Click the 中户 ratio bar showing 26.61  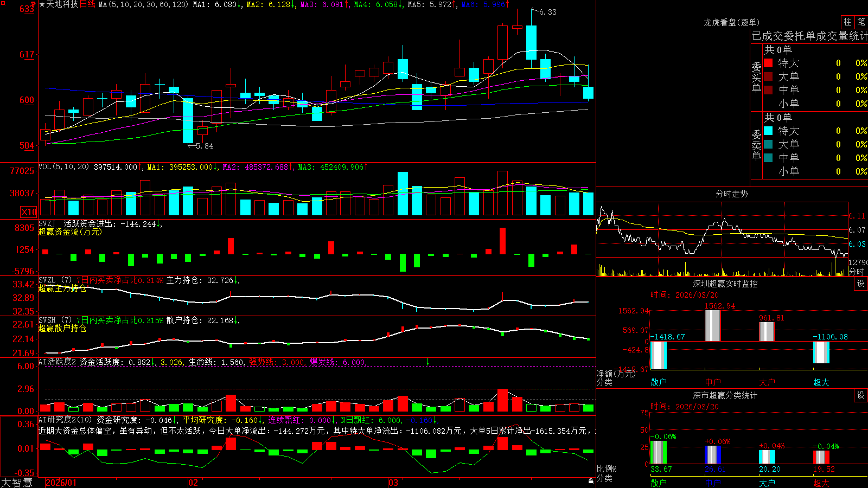click(x=712, y=455)
